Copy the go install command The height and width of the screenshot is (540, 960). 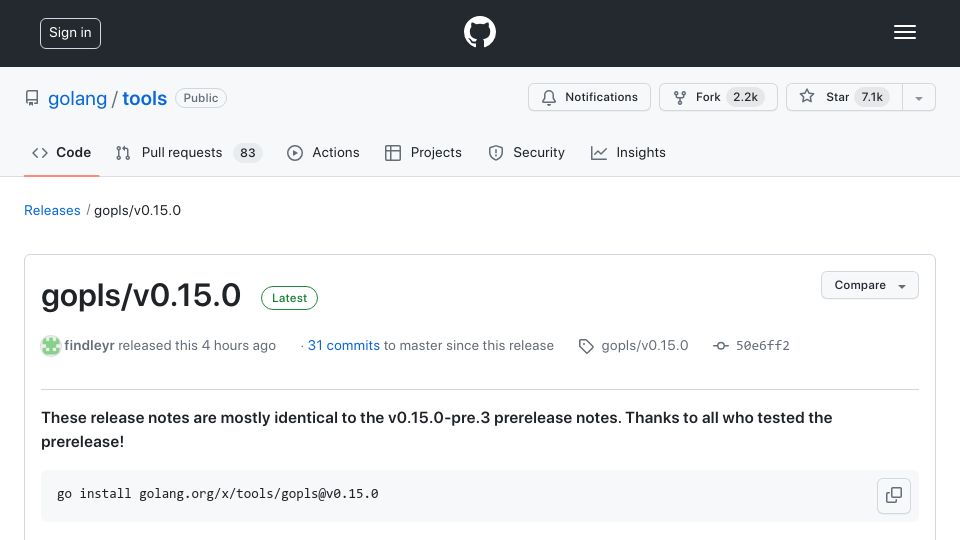pos(893,495)
